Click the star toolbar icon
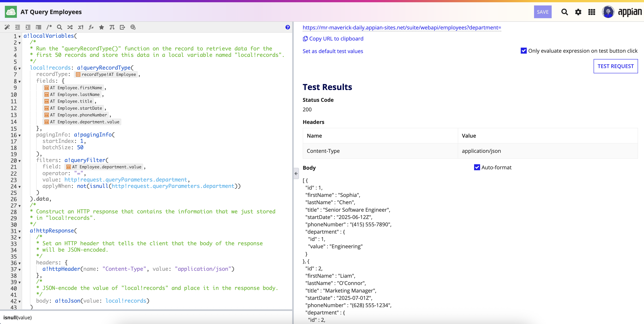 click(x=102, y=27)
